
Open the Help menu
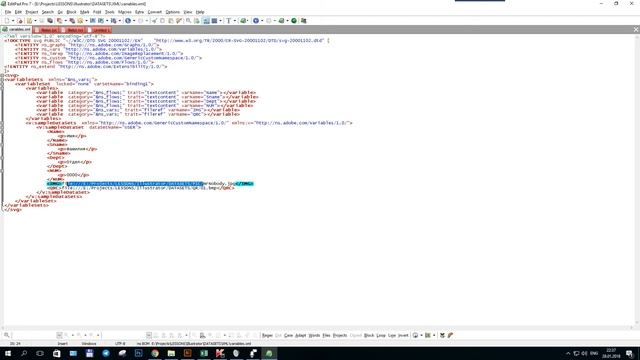point(200,12)
